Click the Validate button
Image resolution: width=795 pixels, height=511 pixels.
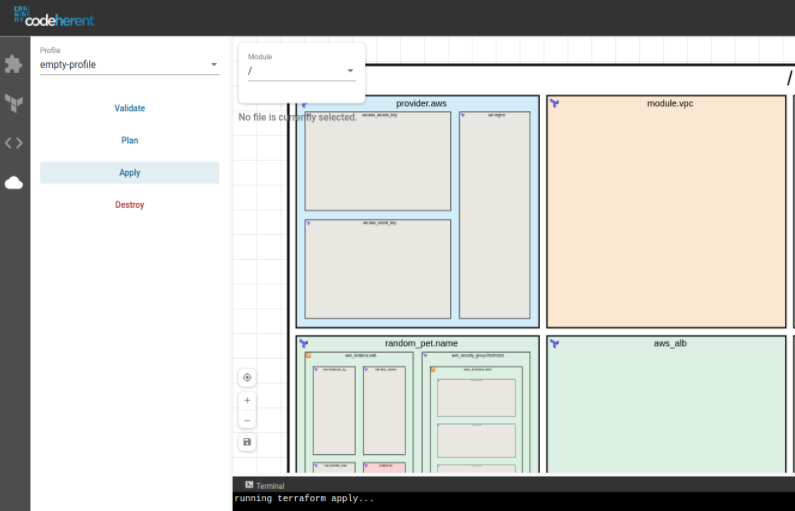point(129,108)
